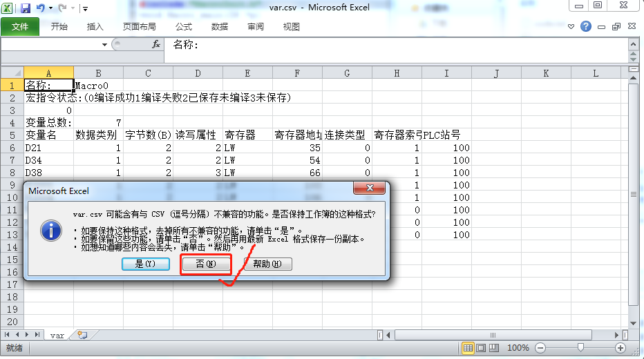Image resolution: width=644 pixels, height=359 pixels.
Task: Click Zoom In plus button
Action: tap(621, 348)
